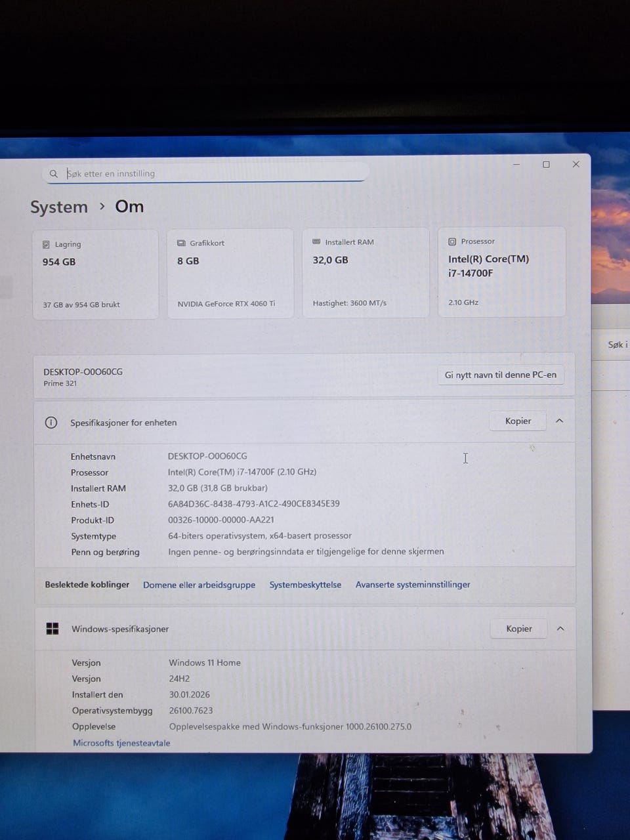Click the Windows logo beside Windows-spesifikasjoner
Viewport: 630px width, 840px height.
point(52,629)
